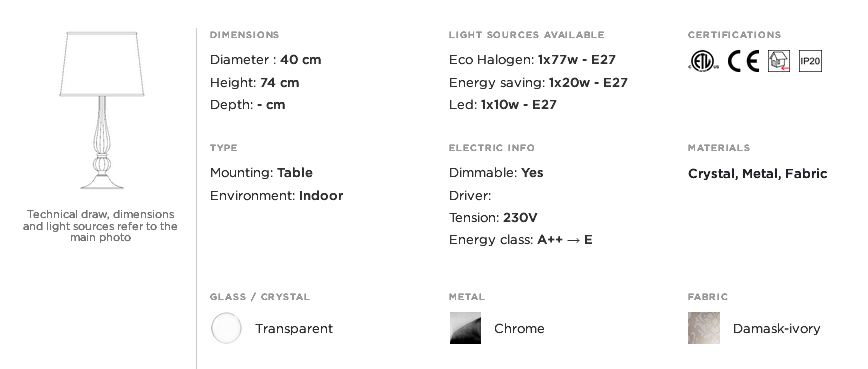
Task: Click the Mounting: Table specification
Action: (x=261, y=173)
